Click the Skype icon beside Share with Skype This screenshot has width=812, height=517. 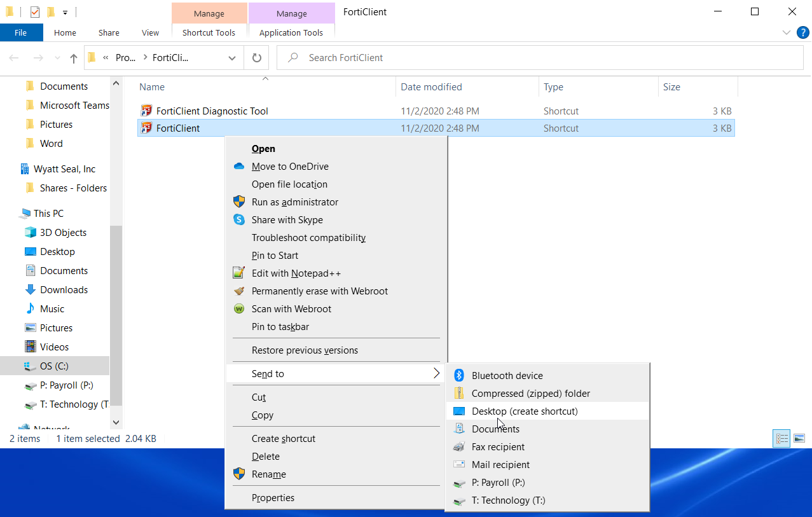click(239, 220)
